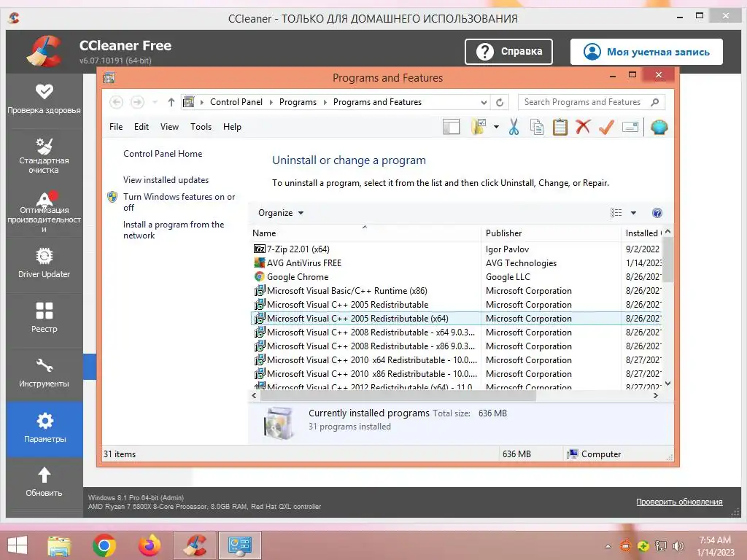747x560 pixels.
Task: Open Chrome from the taskbar
Action: [104, 545]
